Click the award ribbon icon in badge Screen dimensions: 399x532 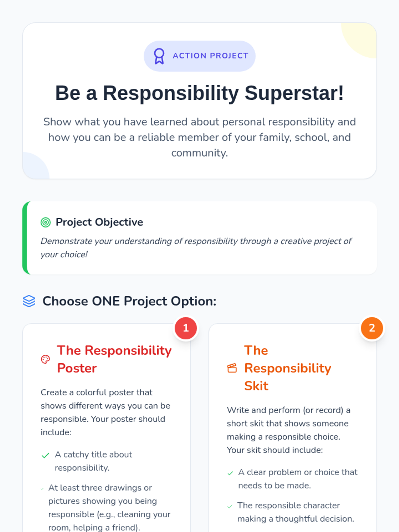159,56
